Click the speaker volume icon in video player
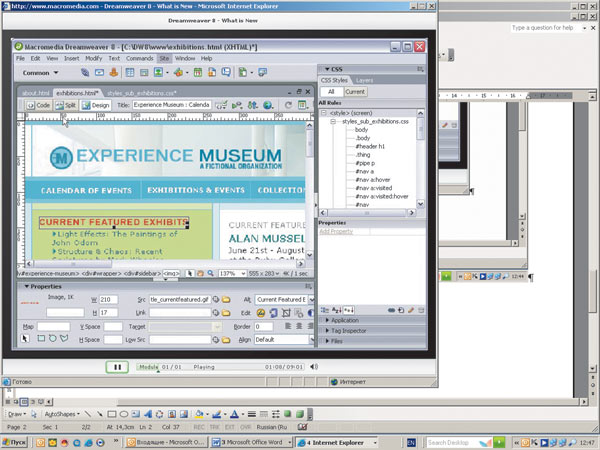 (x=314, y=367)
